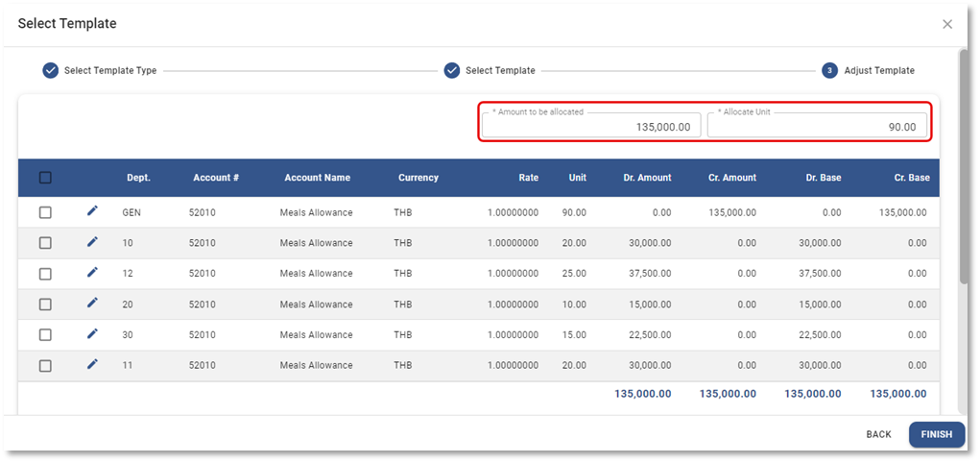Viewport: 980px width, 463px height.
Task: Click the edit pencil for GEN department row
Action: point(93,211)
